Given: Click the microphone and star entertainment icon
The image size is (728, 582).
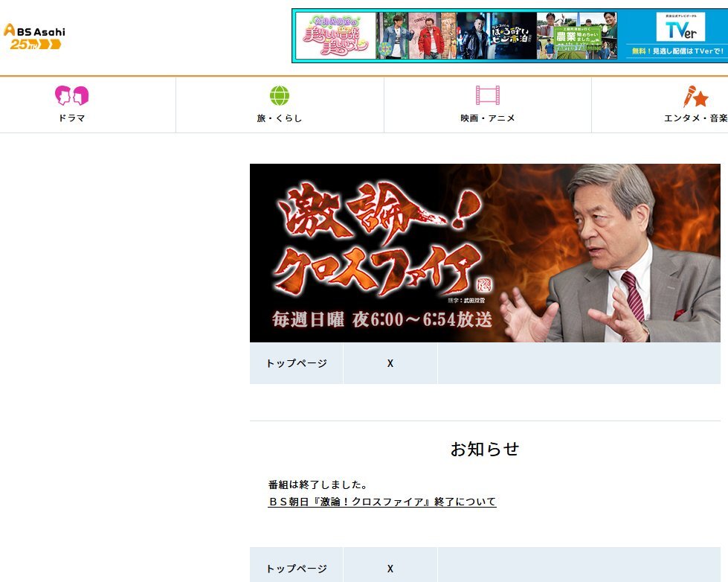Looking at the screenshot, I should (695, 96).
